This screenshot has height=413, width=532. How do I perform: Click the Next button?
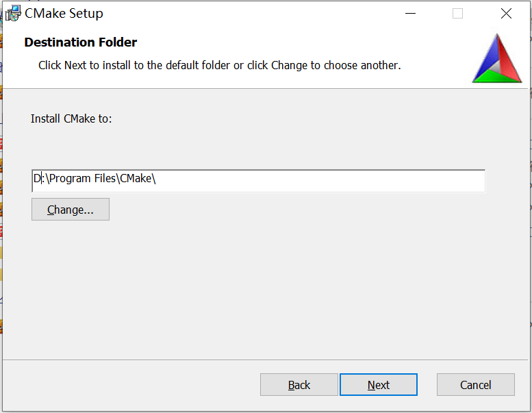coord(379,384)
